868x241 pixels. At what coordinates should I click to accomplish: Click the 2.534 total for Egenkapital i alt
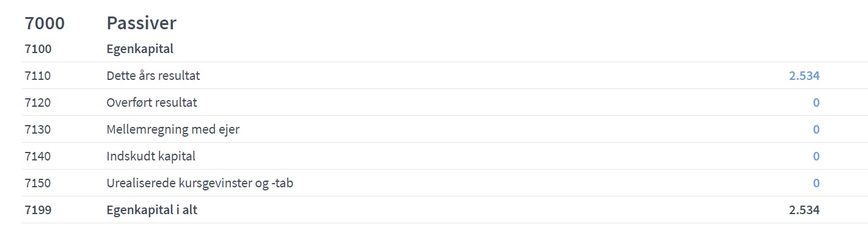coord(804,210)
